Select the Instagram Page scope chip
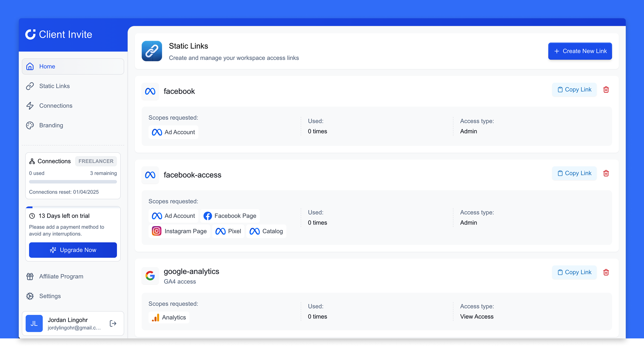The width and height of the screenshot is (644, 347). pyautogui.click(x=179, y=231)
